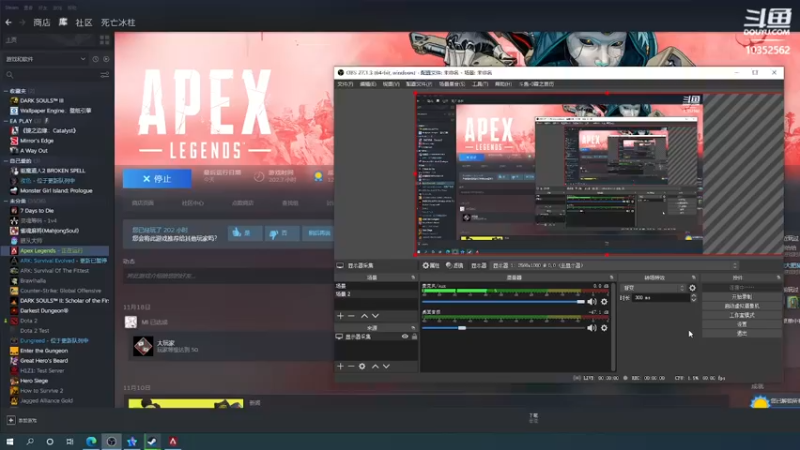This screenshot has width=800, height=450.
Task: Open settings gear for 麦克风/Aux mixer channel
Action: (604, 302)
